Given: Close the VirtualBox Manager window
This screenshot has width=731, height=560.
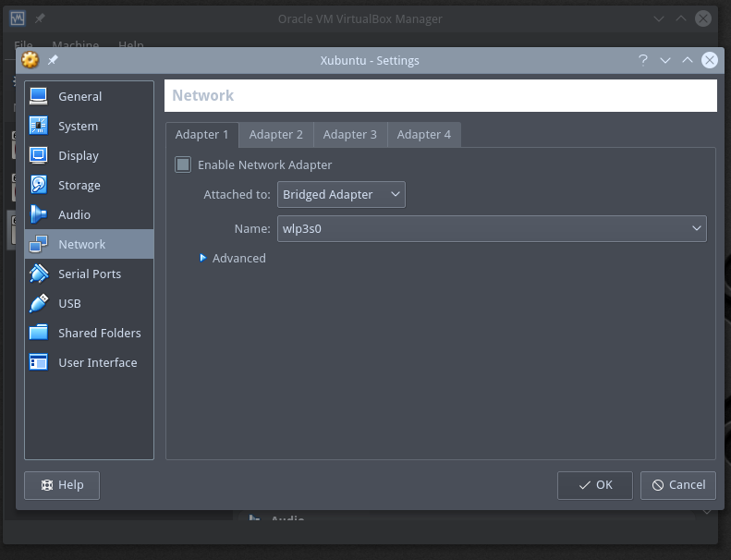Looking at the screenshot, I should 703,18.
